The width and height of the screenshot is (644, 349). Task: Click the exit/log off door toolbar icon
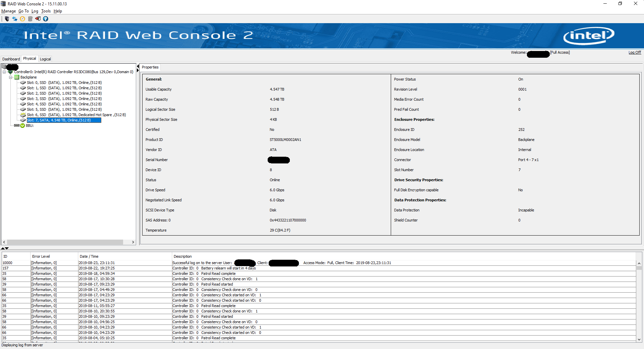click(38, 19)
